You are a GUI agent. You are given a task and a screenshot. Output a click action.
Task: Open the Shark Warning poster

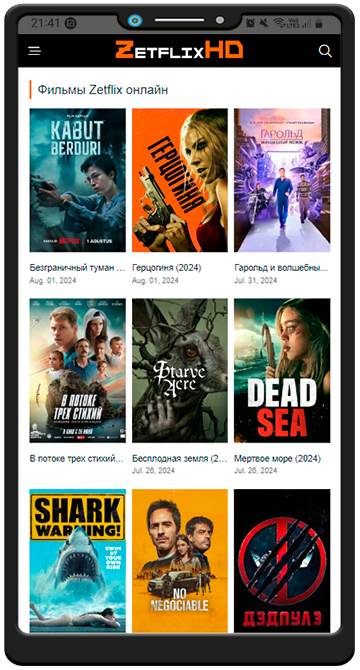coord(77,561)
